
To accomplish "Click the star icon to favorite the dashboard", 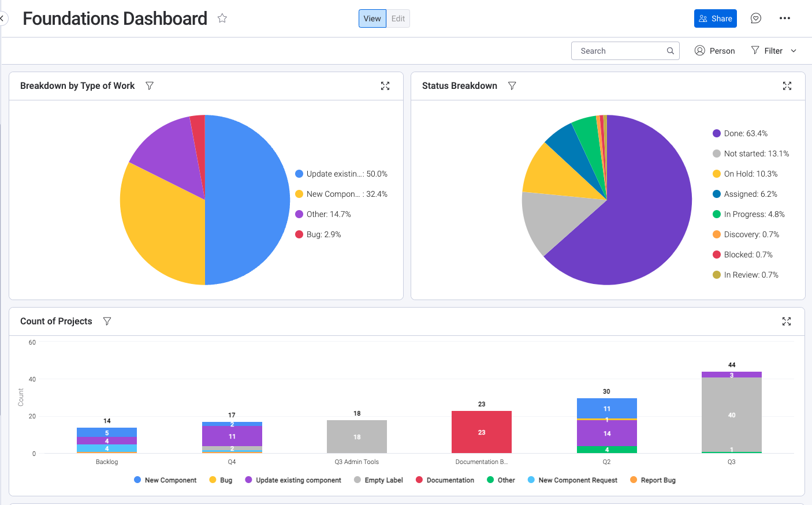I will coord(222,18).
